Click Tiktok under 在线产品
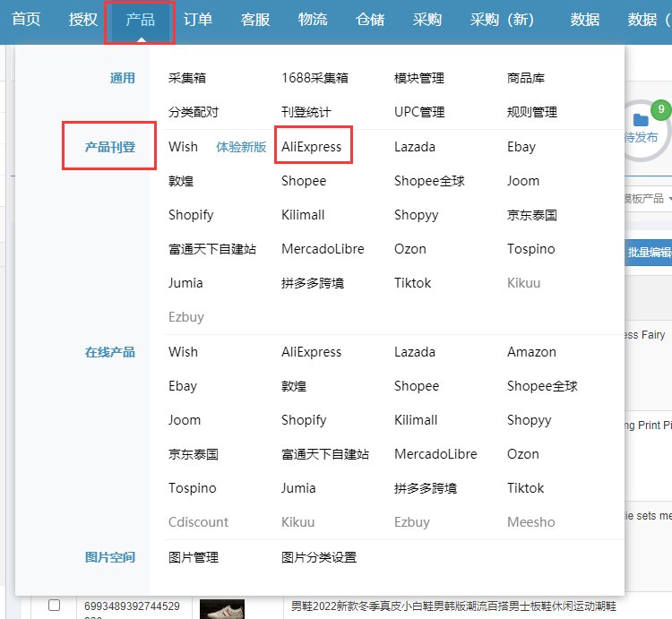 click(x=525, y=488)
